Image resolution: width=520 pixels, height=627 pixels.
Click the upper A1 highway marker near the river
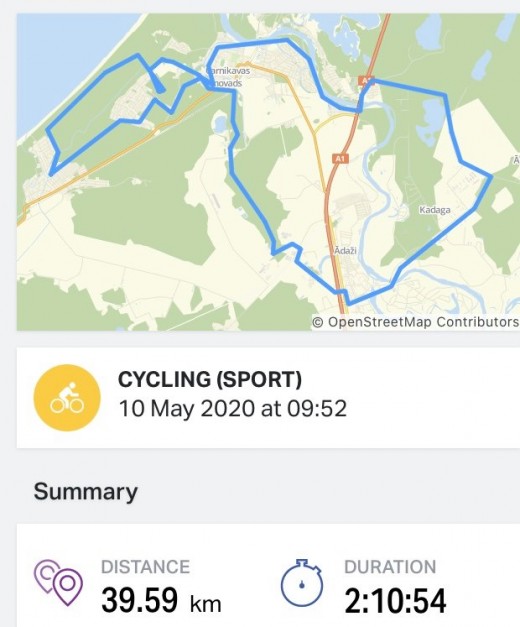click(x=366, y=80)
